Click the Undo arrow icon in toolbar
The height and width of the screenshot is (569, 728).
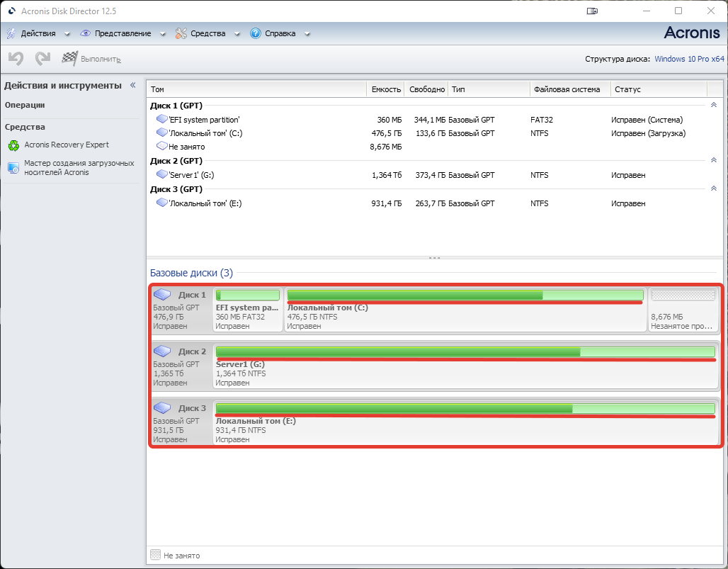(16, 59)
